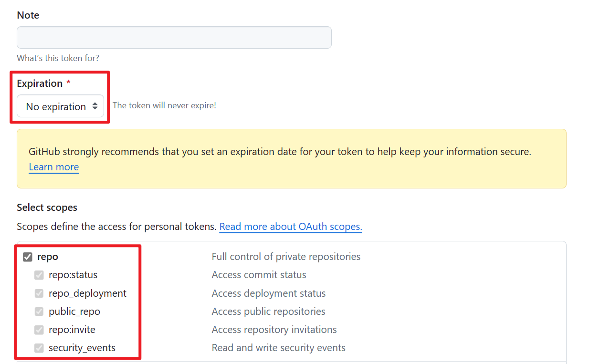The height and width of the screenshot is (364, 589).
Task: Select the repo_deployment label text
Action: pyautogui.click(x=87, y=293)
